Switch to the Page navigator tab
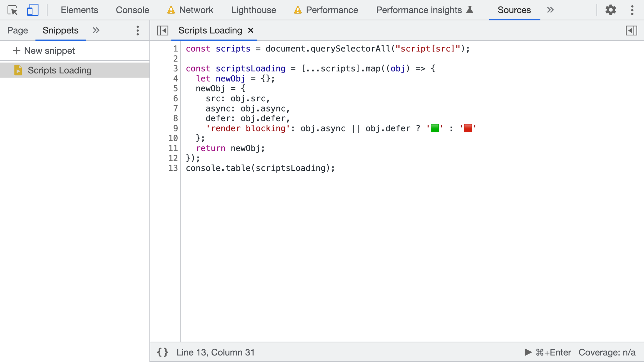The image size is (644, 362). pos(17,31)
